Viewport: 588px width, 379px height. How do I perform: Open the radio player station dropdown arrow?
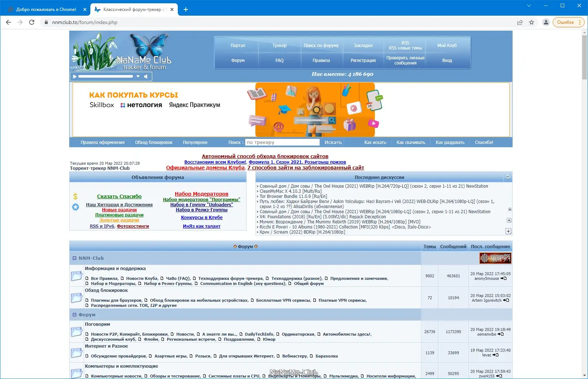138,77
